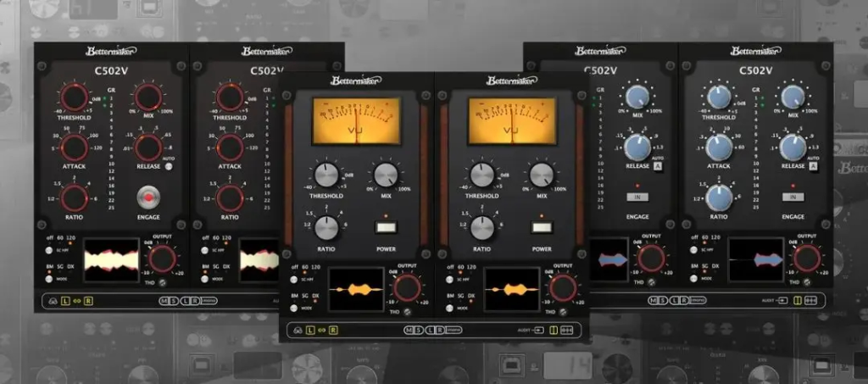Click RELEASE knob on leftmost red-knob unit

pyautogui.click(x=148, y=147)
